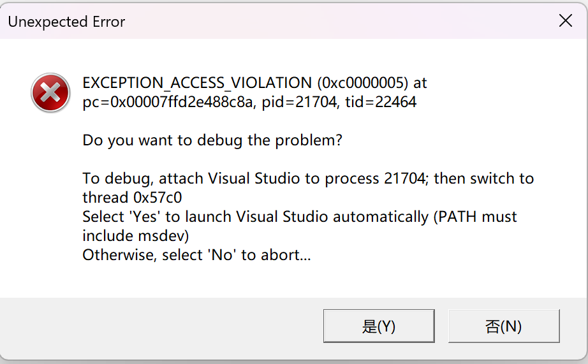Click the 0xc0000005 error code
This screenshot has width=588, height=364.
point(362,83)
